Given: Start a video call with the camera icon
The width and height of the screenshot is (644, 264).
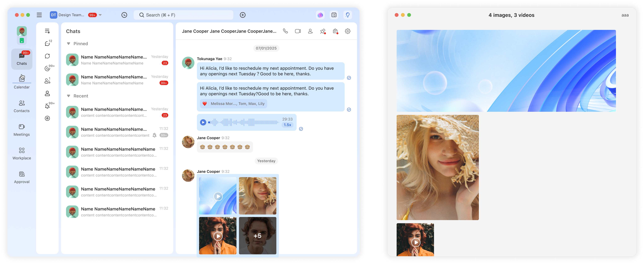Looking at the screenshot, I should [298, 31].
